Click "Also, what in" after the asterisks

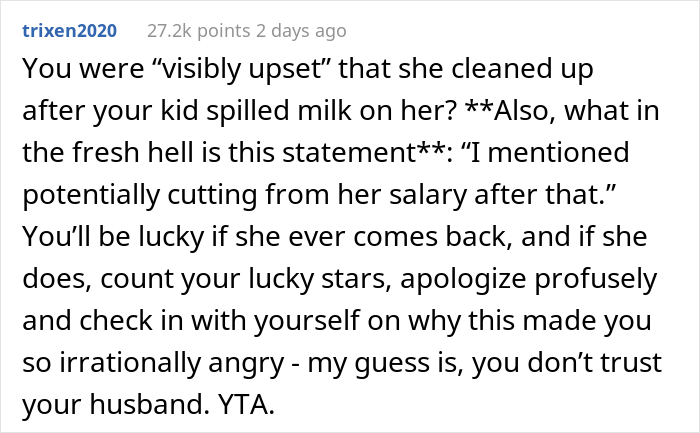click(x=576, y=111)
